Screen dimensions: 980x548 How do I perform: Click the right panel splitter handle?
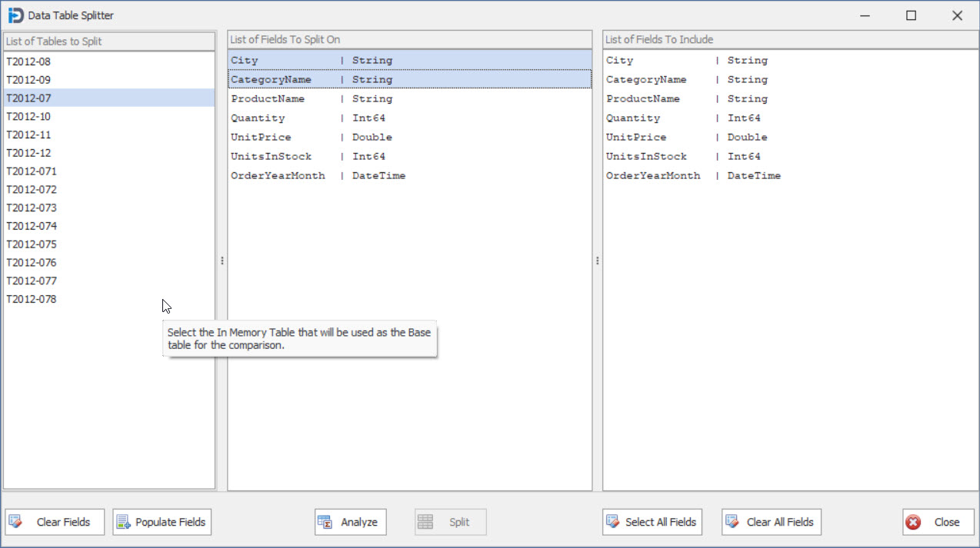point(597,261)
